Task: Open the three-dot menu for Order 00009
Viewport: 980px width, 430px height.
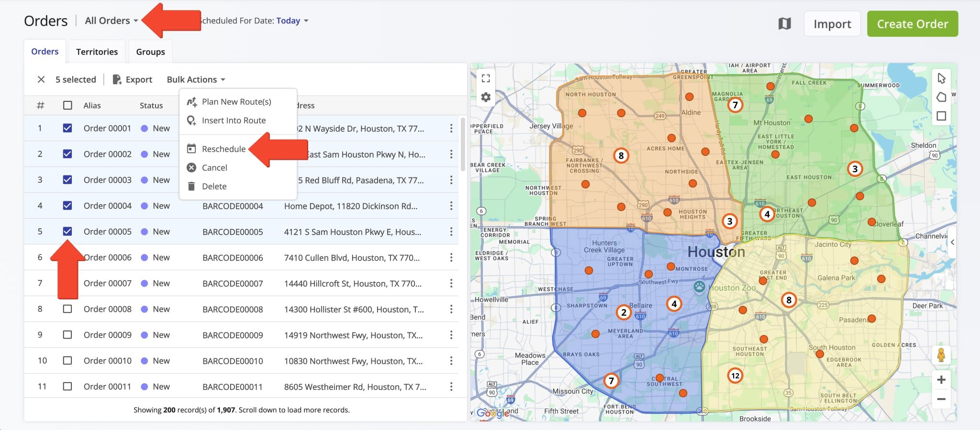Action: tap(451, 335)
